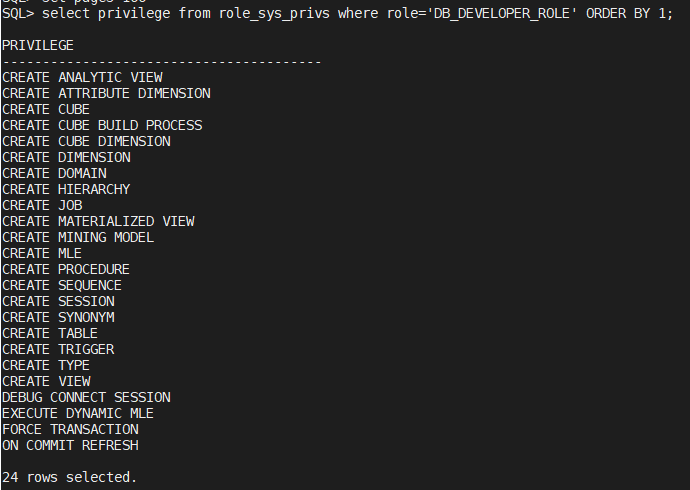The height and width of the screenshot is (490, 690).
Task: Click the PRIVILEGE column header
Action: pos(38,46)
